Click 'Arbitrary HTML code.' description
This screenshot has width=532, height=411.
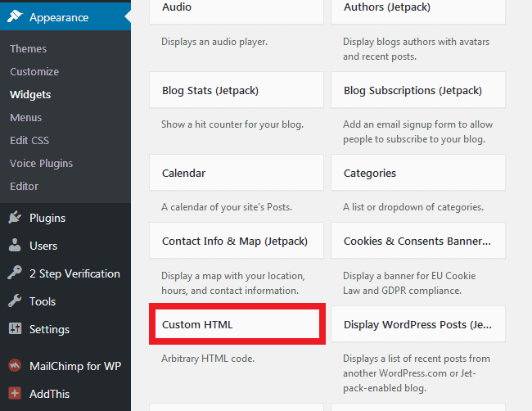click(208, 359)
